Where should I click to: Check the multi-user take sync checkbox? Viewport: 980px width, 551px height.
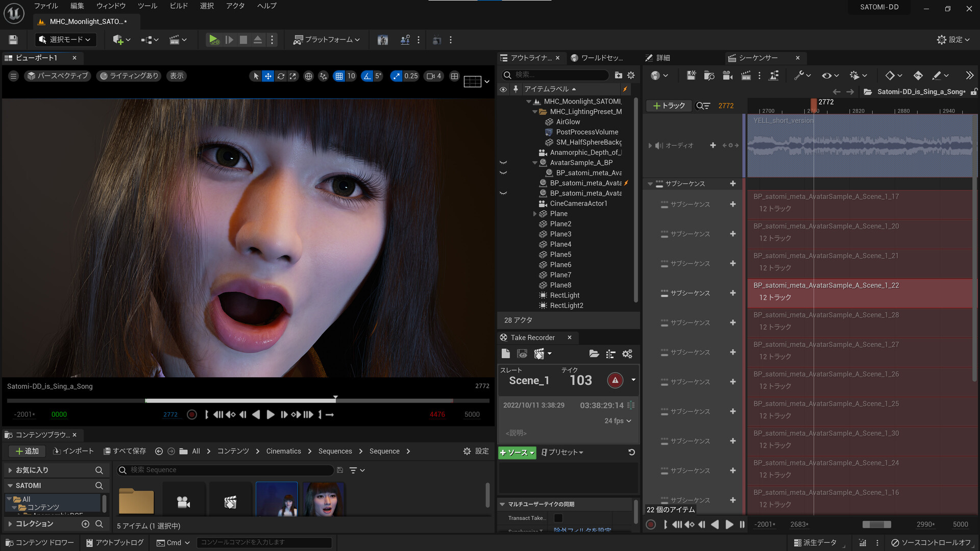[x=558, y=518]
